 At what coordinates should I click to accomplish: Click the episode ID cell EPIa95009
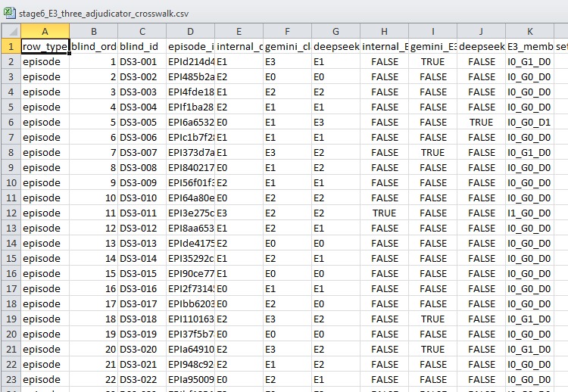(x=191, y=379)
